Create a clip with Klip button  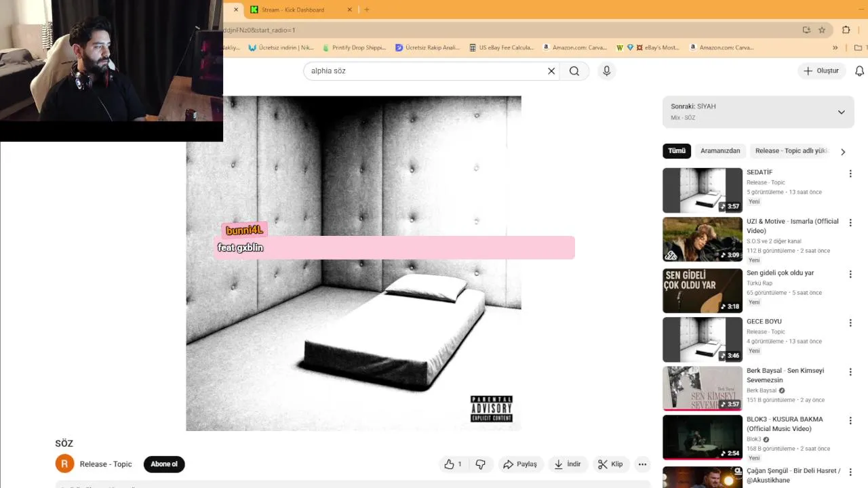[610, 464]
